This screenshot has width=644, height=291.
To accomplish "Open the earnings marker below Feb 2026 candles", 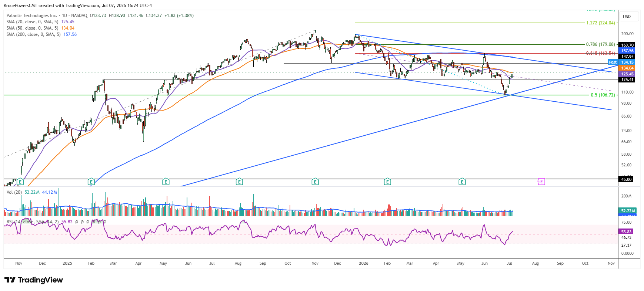I will click(x=387, y=182).
